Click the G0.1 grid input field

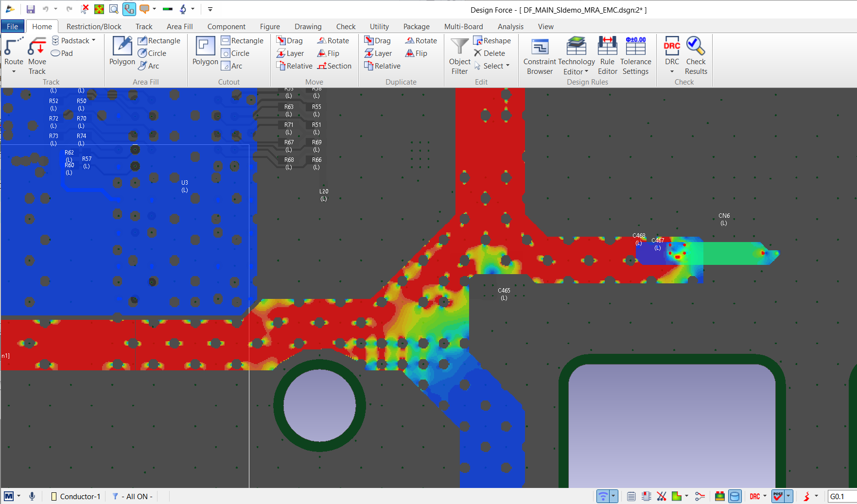point(841,496)
